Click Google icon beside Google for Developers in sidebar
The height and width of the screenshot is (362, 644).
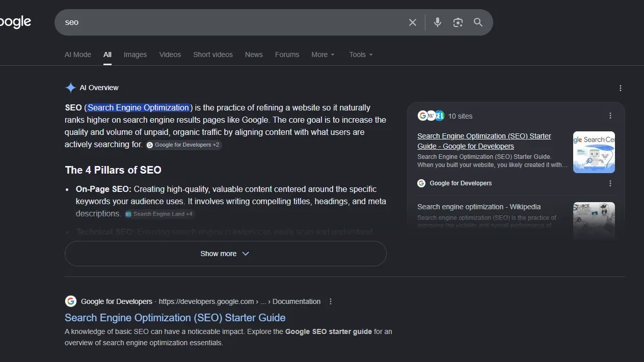point(421,183)
